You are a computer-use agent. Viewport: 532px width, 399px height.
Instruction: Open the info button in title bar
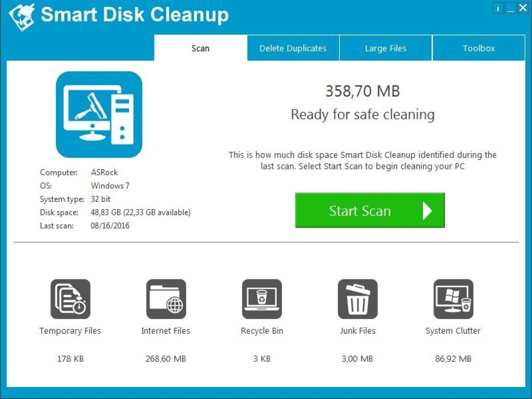point(497,8)
